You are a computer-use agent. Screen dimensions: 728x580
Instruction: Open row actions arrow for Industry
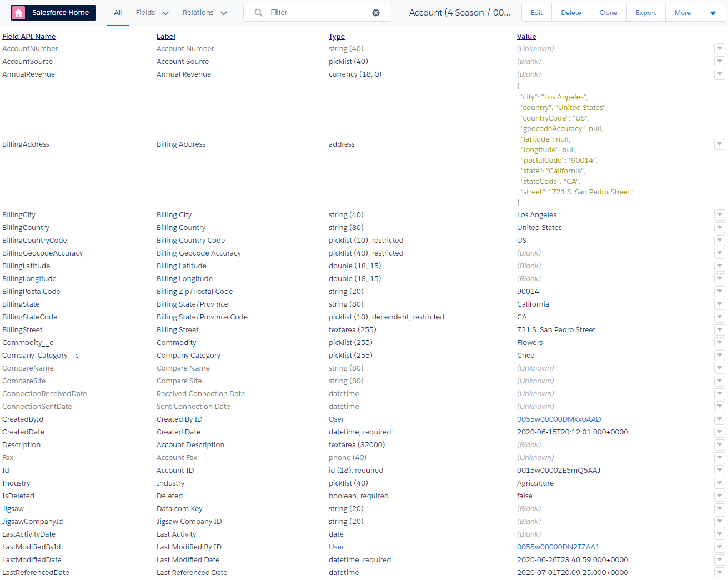click(720, 483)
